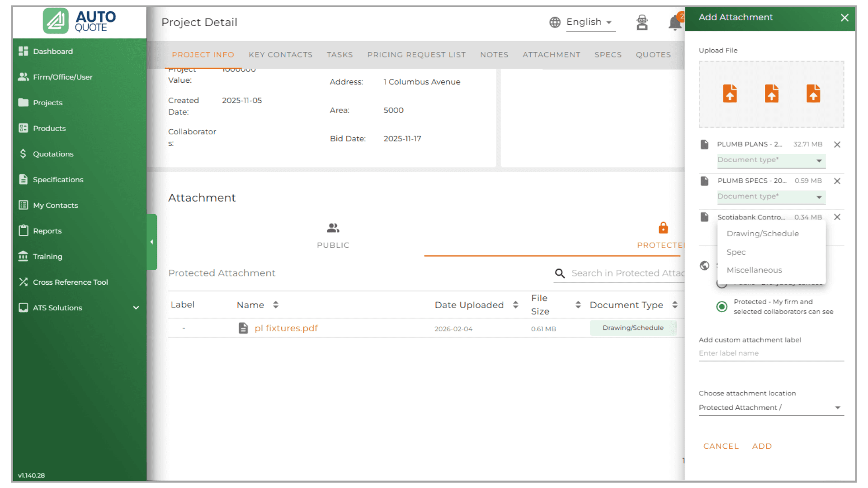Sort by Name column arrows
The width and height of the screenshot is (868, 488).
[x=276, y=305]
